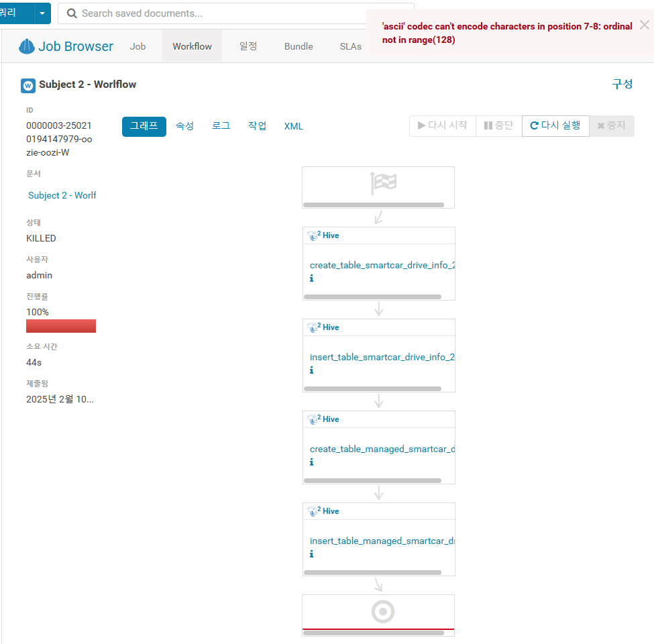Click progress bar in the end node

(x=374, y=633)
